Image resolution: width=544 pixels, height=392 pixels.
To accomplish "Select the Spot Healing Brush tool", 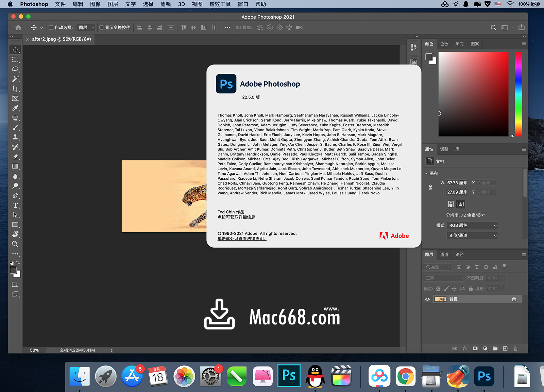I will (15, 118).
